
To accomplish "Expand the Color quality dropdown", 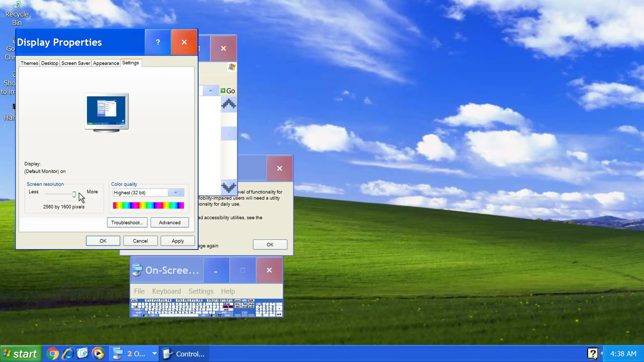I will click(x=176, y=193).
